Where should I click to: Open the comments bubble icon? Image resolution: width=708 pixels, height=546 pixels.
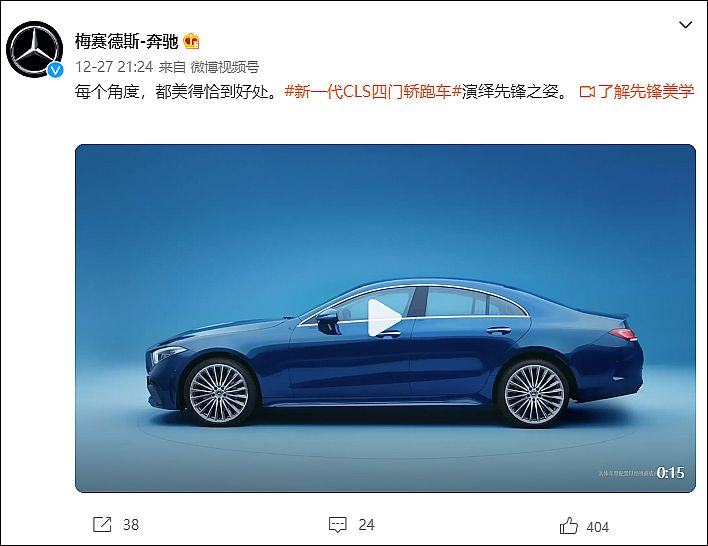pos(338,524)
